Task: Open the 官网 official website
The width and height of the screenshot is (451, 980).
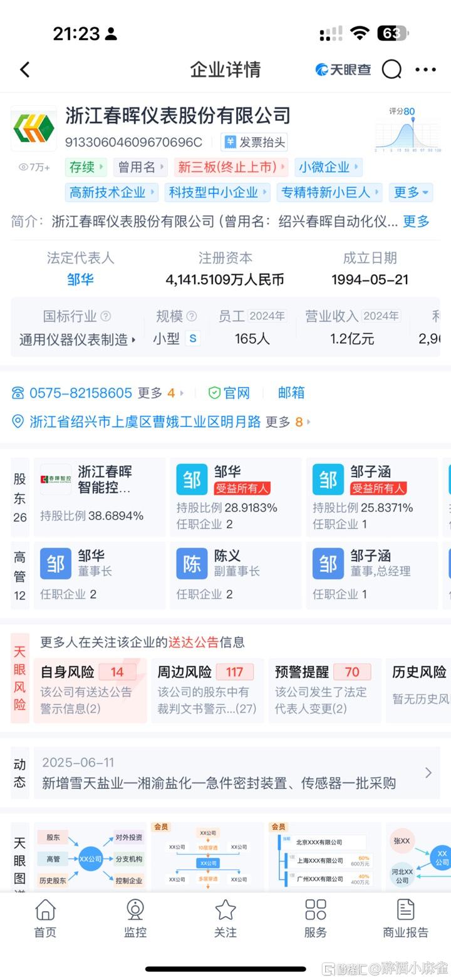Action: [x=229, y=393]
